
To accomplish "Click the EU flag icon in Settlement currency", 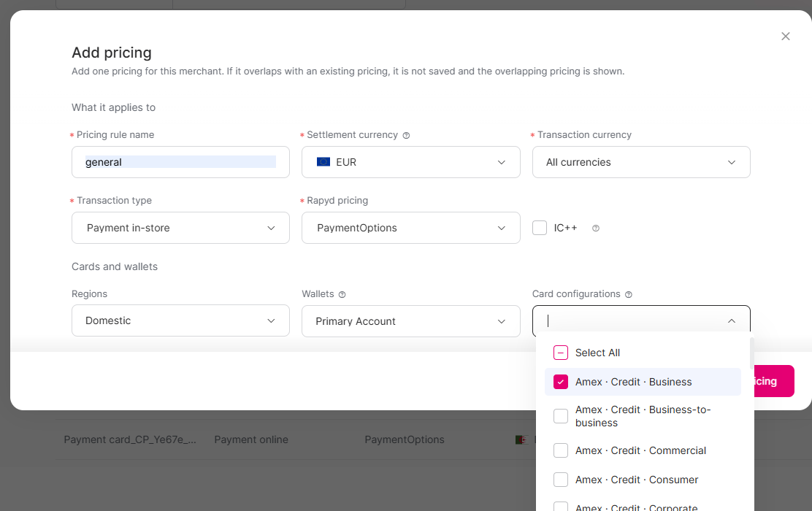I will tap(323, 162).
